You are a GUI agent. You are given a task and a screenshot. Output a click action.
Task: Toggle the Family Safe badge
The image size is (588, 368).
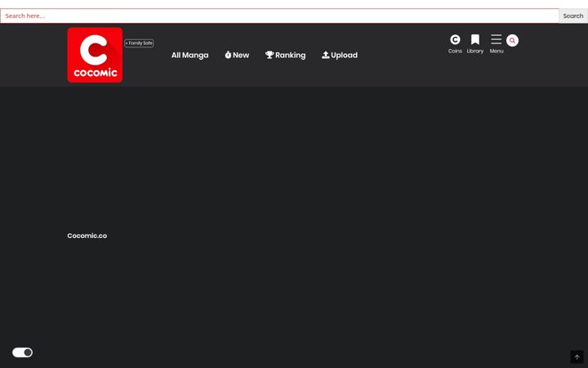[x=139, y=43]
